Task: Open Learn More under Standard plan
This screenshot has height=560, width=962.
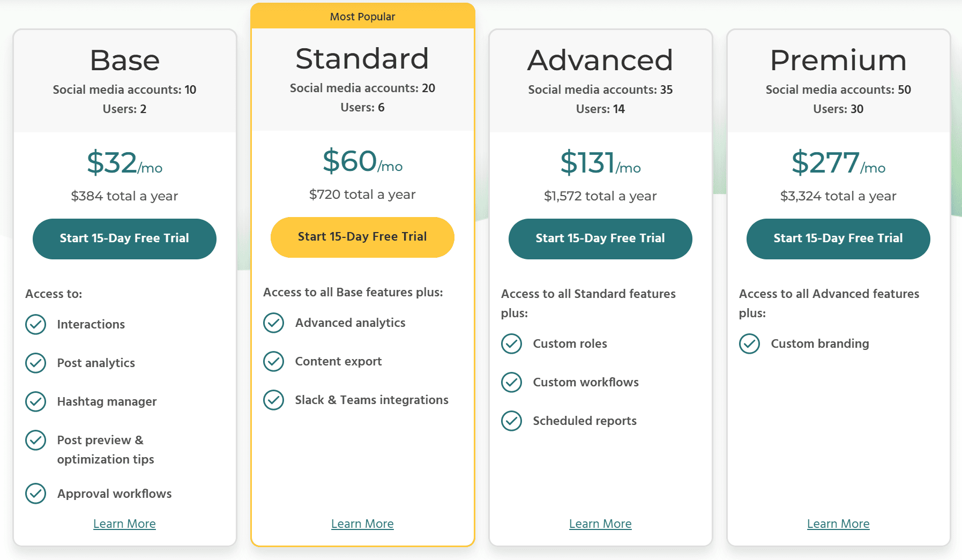Action: click(x=362, y=524)
